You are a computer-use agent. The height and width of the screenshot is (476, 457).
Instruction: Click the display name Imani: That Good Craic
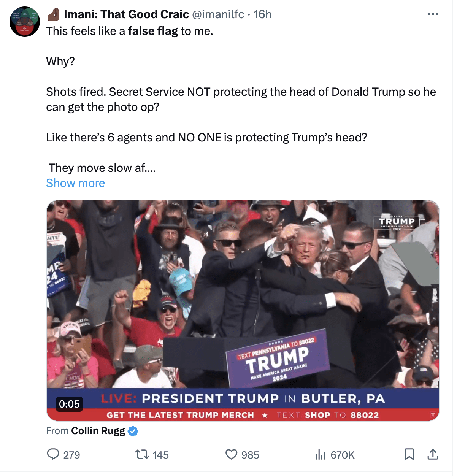tap(126, 14)
